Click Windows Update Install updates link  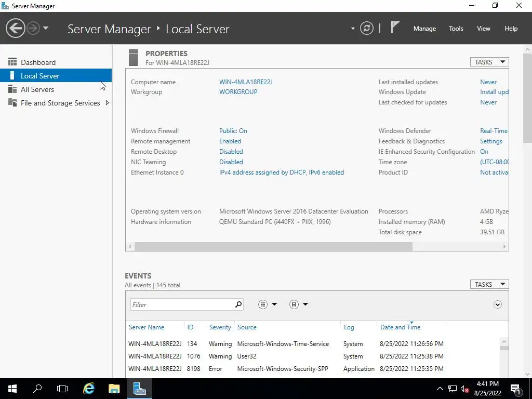coord(495,91)
